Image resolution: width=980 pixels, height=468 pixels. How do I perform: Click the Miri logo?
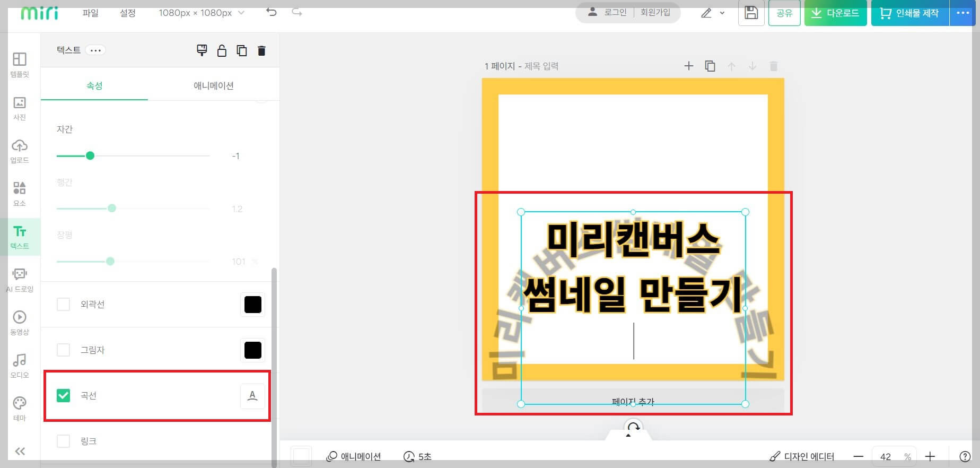[39, 13]
